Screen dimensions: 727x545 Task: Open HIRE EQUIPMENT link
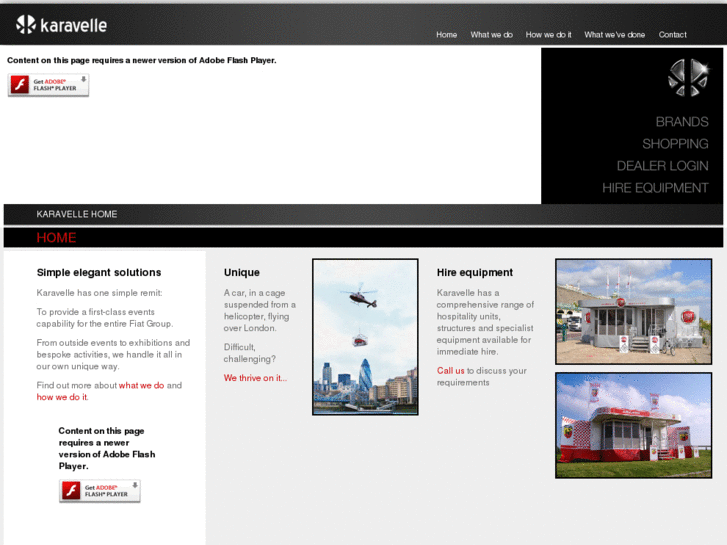(x=655, y=188)
